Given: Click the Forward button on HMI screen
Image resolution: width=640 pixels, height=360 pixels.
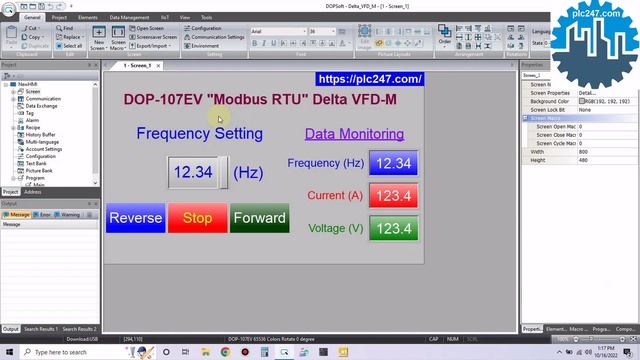Looking at the screenshot, I should pyautogui.click(x=260, y=218).
